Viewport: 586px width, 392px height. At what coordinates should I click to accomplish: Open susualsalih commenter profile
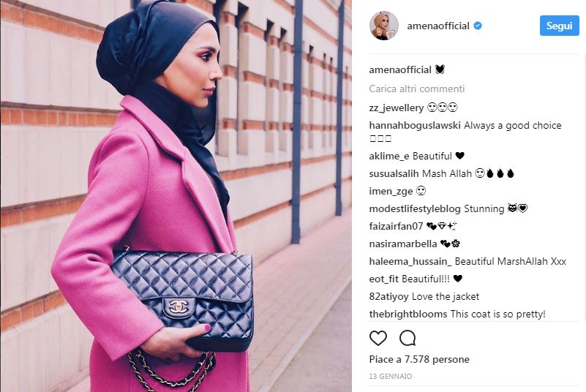pyautogui.click(x=394, y=173)
